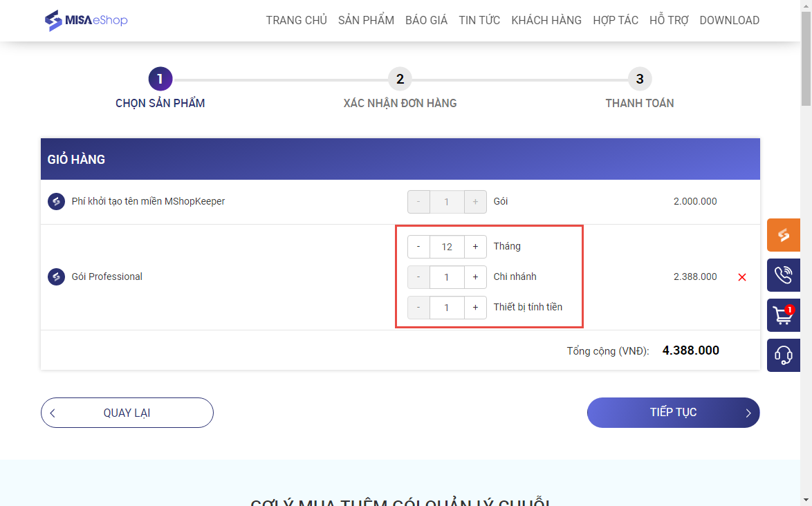The height and width of the screenshot is (506, 812).
Task: Click the XÁC NHẬN ĐƠN HÀNG step label
Action: click(400, 103)
